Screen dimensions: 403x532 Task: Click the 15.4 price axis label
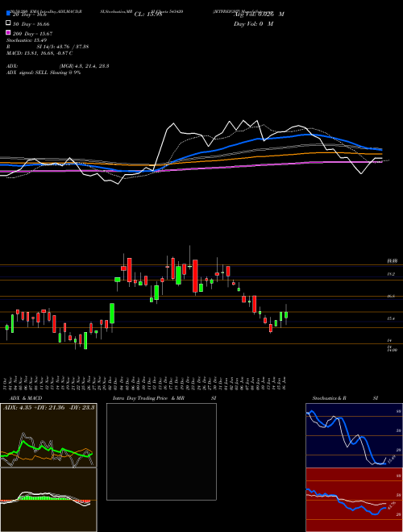pyautogui.click(x=391, y=319)
